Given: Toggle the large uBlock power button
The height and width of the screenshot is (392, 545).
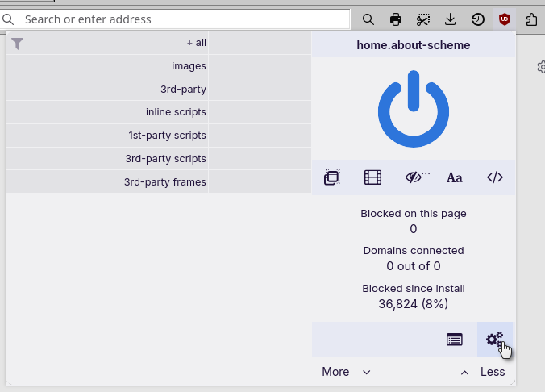Looking at the screenshot, I should click(x=413, y=110).
